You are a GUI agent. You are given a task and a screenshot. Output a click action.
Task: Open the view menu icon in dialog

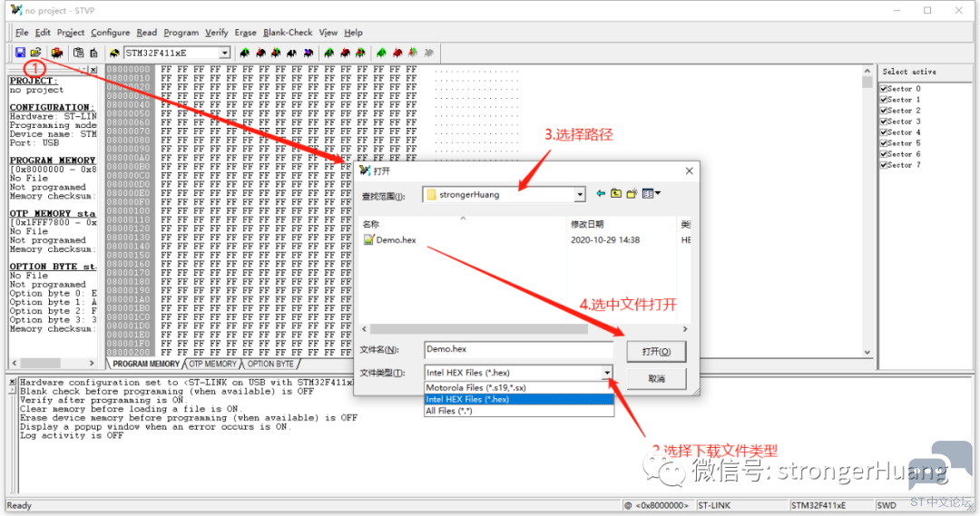click(652, 194)
